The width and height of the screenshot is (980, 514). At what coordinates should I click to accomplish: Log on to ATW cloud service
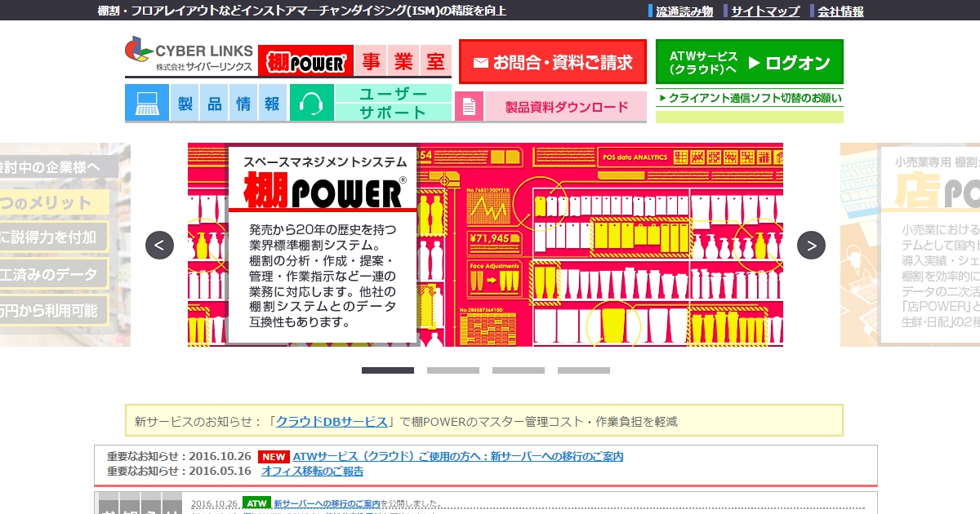750,62
